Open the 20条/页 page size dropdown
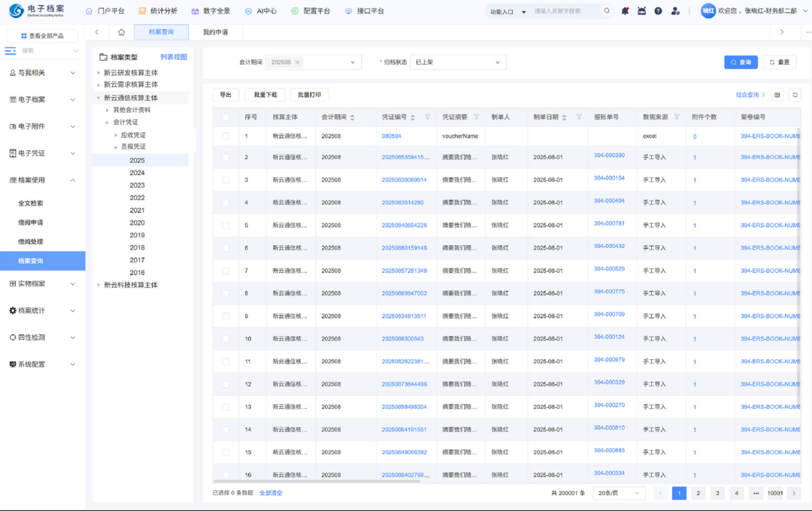The width and height of the screenshot is (812, 511). (618, 493)
